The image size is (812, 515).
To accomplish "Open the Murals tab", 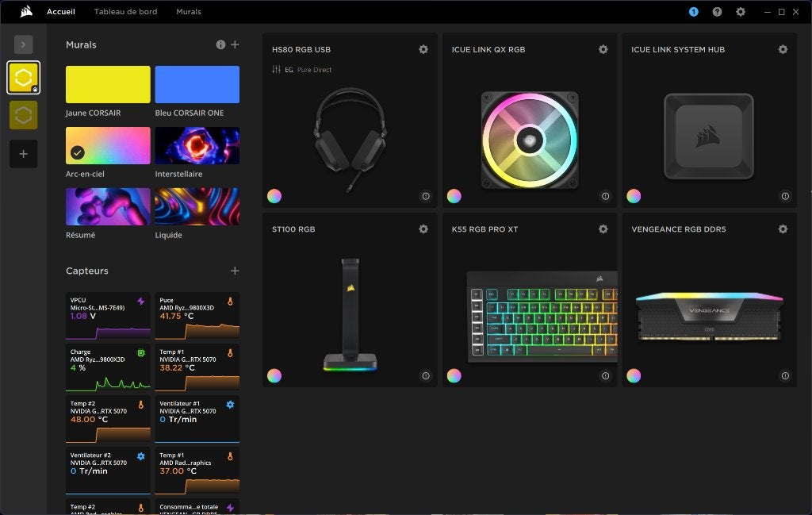I will coord(189,11).
